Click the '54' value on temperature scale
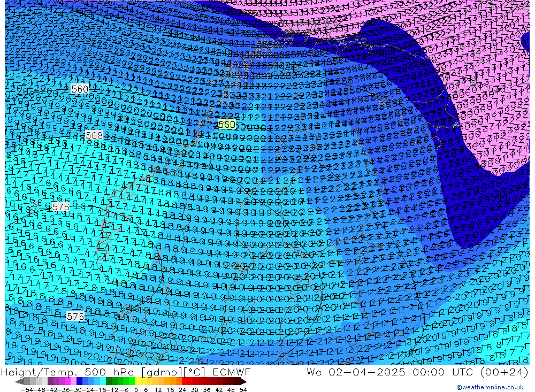The width and height of the screenshot is (535, 392). point(243,390)
